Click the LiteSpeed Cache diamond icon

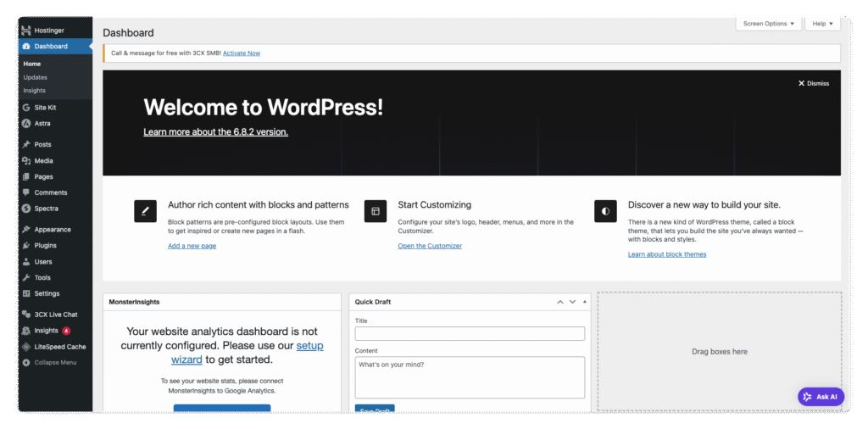pos(26,347)
